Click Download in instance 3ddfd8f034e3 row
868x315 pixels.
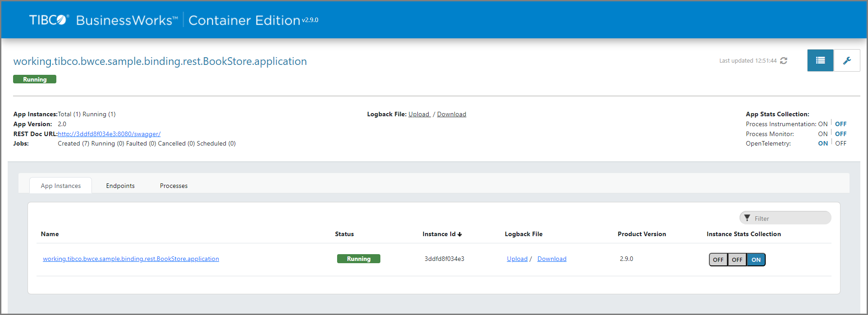click(552, 259)
